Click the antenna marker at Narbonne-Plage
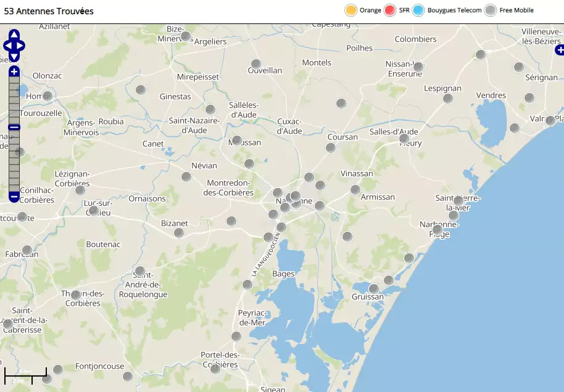Image resolution: width=564 pixels, height=392 pixels. pos(438,230)
